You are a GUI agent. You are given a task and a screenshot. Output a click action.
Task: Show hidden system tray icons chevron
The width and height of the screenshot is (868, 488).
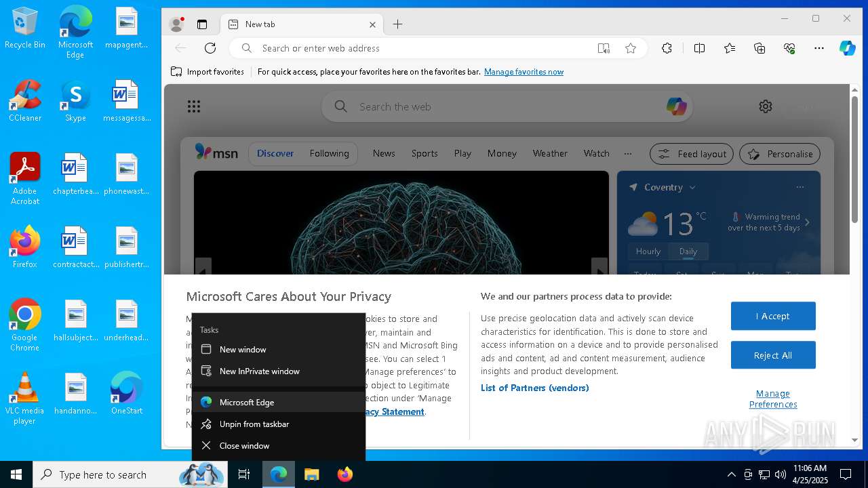point(731,474)
